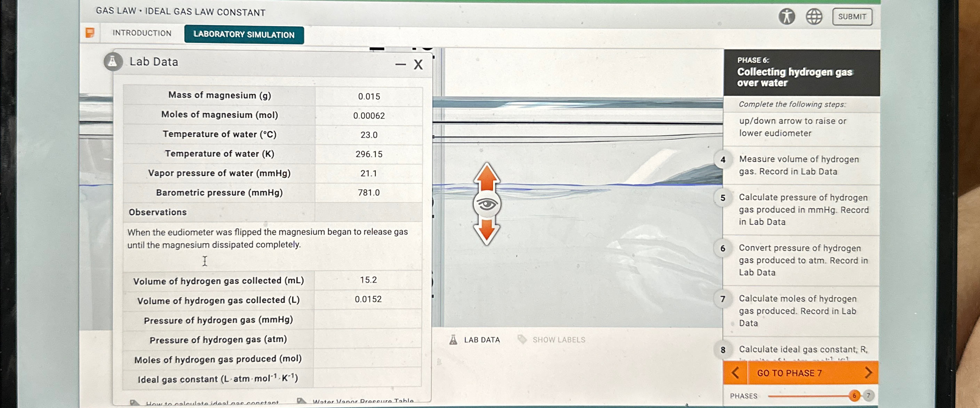This screenshot has width=980, height=408.
Task: Select the Laboratory Simulation tab
Action: click(x=244, y=34)
